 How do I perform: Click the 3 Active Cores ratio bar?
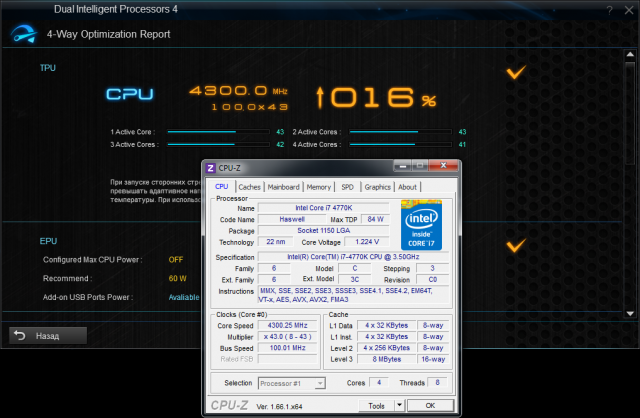(x=218, y=145)
